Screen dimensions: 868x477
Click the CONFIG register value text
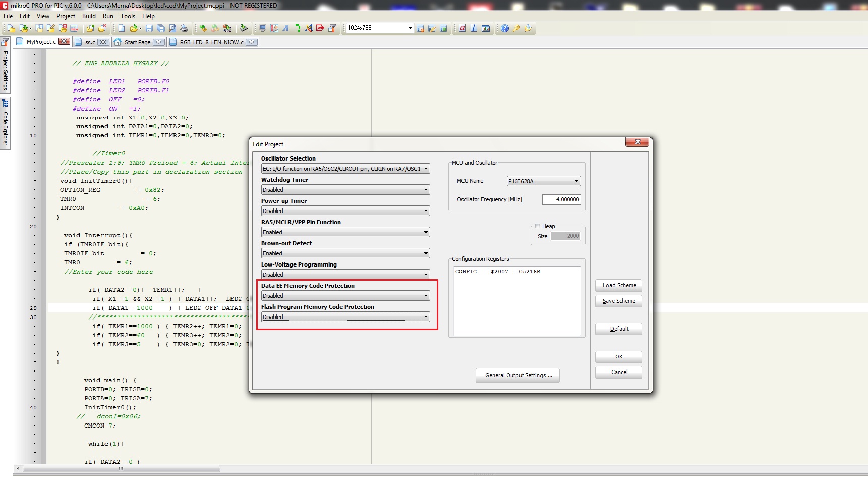[497, 272]
